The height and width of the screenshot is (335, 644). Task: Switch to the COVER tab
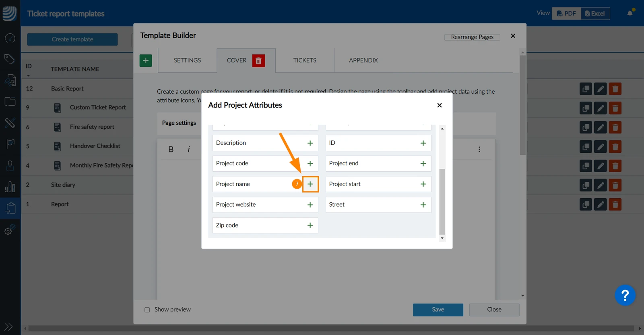coord(237,60)
